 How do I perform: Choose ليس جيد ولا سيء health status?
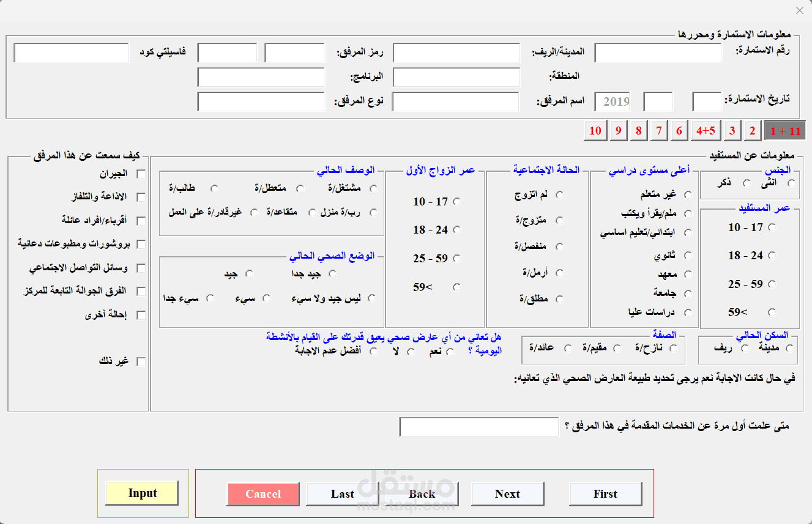pos(371,298)
